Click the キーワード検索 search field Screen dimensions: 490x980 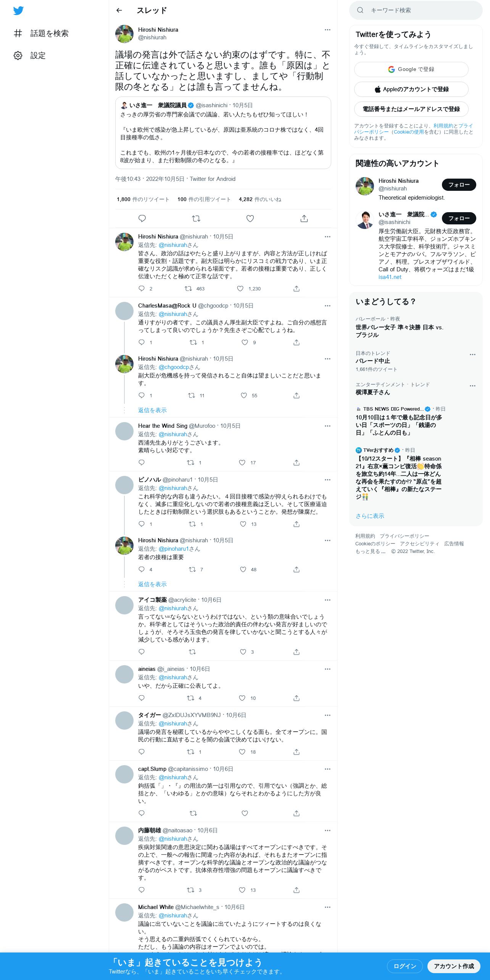pyautogui.click(x=416, y=10)
